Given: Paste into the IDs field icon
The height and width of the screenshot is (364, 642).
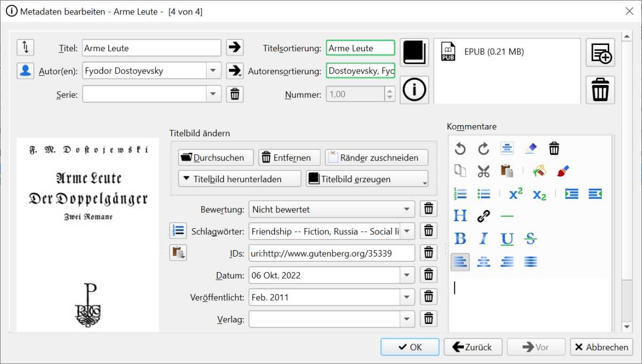Looking at the screenshot, I should (x=178, y=253).
